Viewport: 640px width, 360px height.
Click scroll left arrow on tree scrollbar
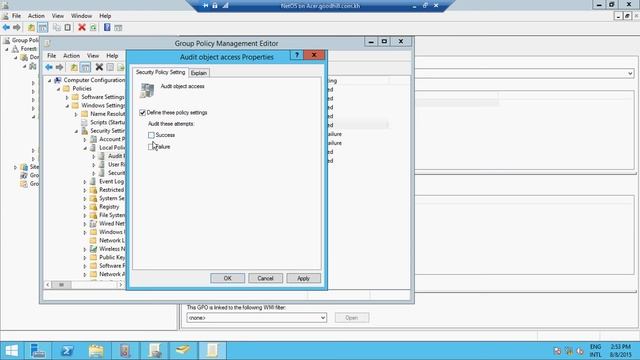point(48,284)
